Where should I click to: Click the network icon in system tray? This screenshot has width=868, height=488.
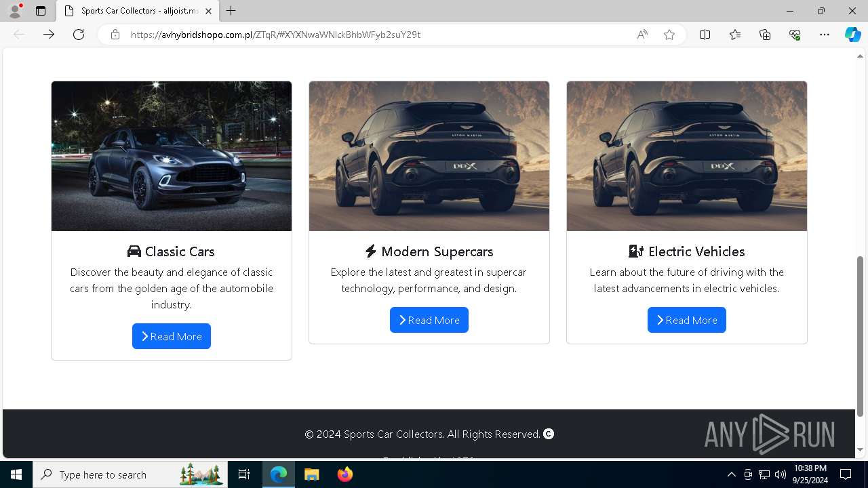pos(764,474)
